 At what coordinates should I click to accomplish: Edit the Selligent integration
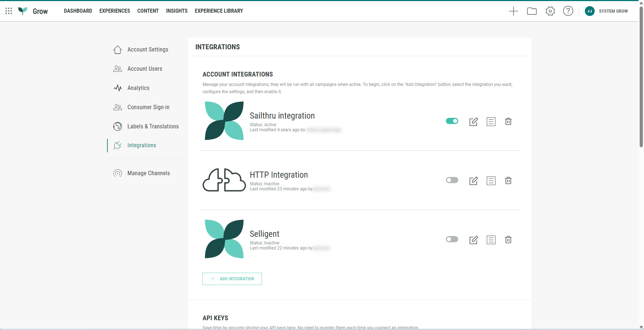[473, 240]
